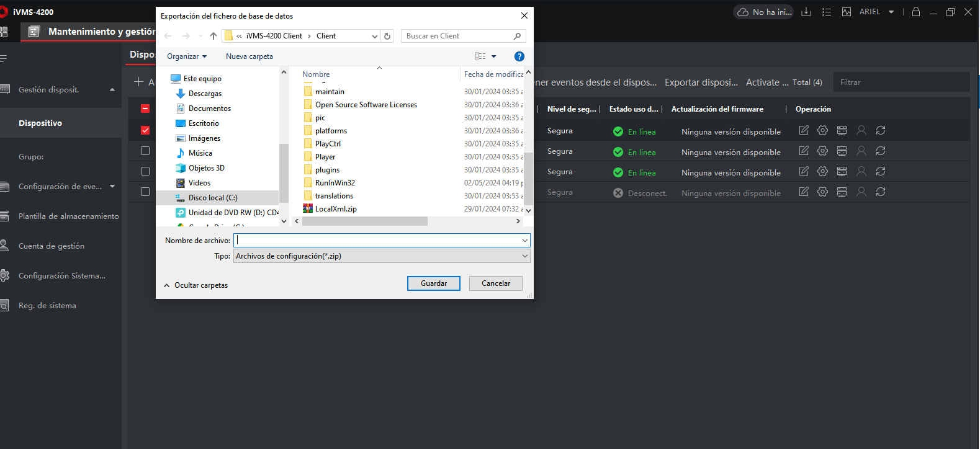The width and height of the screenshot is (980, 449).
Task: Refresh the Client folder path in the dialog
Action: 387,36
